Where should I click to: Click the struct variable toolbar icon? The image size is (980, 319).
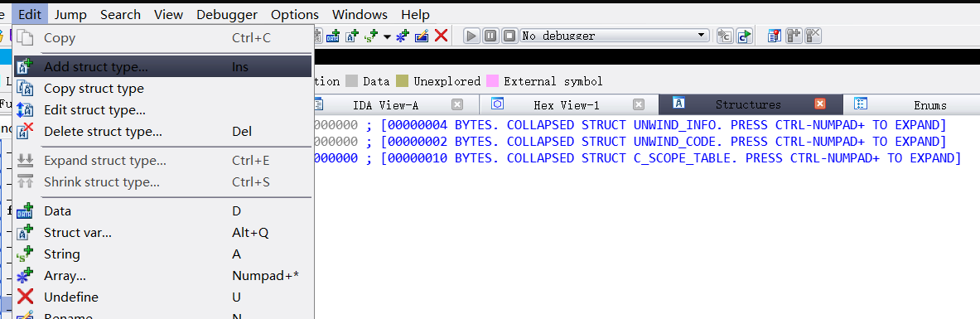353,36
